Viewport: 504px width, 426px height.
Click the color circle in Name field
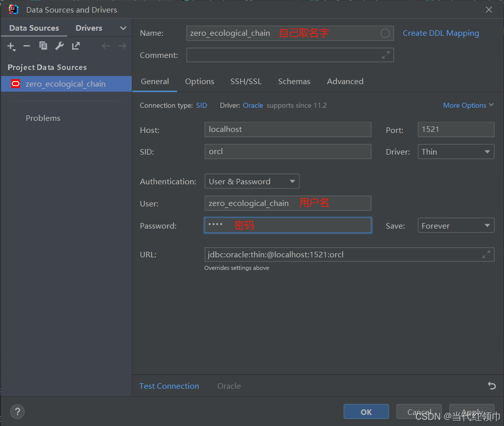click(385, 33)
